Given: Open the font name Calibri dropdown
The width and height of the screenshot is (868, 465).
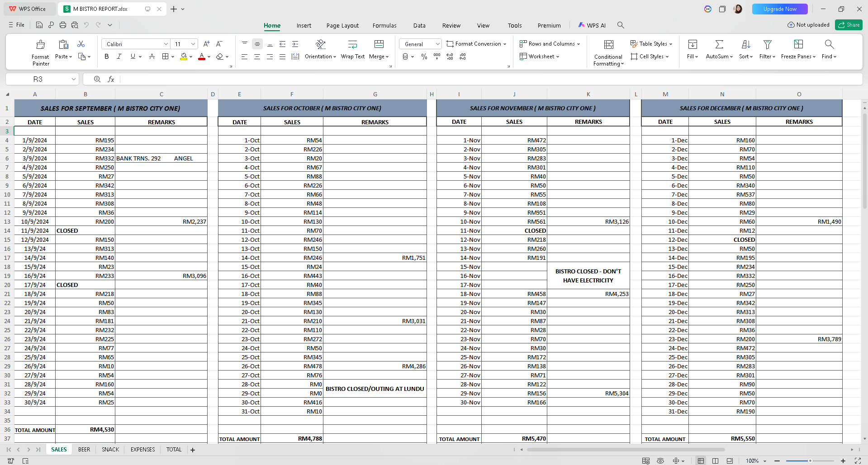Looking at the screenshot, I should tap(166, 44).
